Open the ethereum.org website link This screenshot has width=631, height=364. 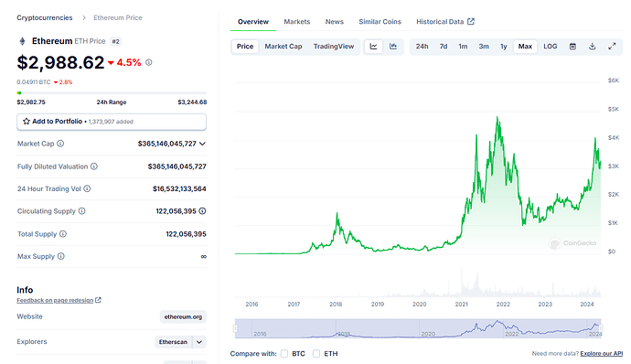click(183, 316)
